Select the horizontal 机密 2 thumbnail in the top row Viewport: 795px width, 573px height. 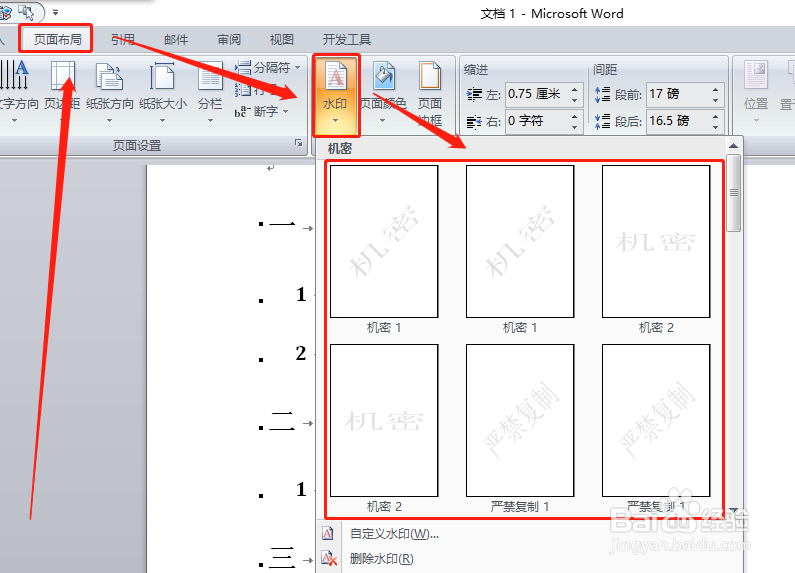click(656, 241)
